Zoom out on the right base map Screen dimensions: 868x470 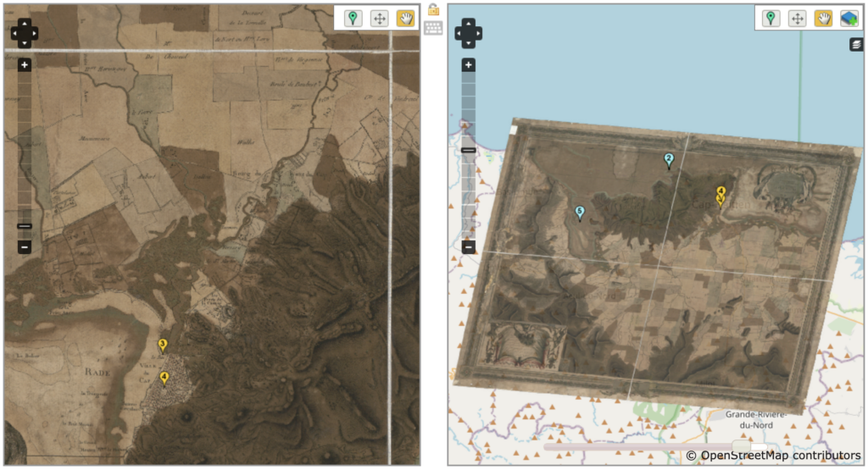pos(468,246)
